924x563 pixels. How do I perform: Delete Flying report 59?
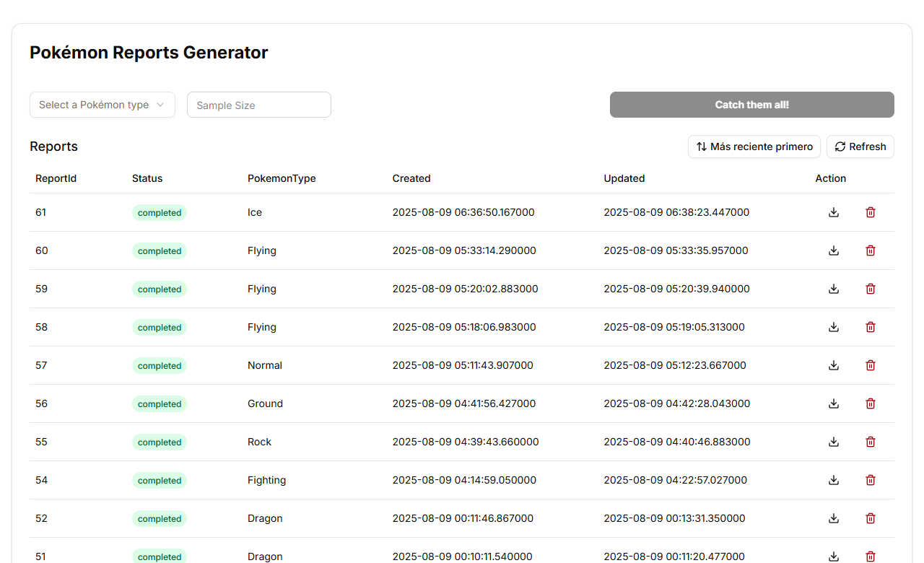click(x=871, y=289)
